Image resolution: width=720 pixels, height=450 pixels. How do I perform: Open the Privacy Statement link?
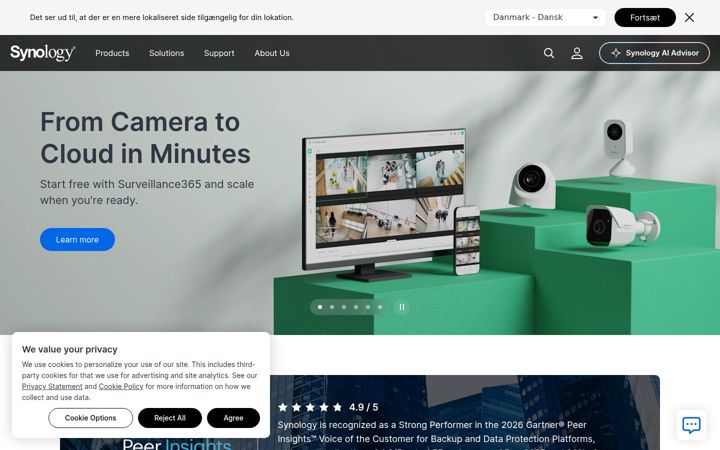(52, 387)
